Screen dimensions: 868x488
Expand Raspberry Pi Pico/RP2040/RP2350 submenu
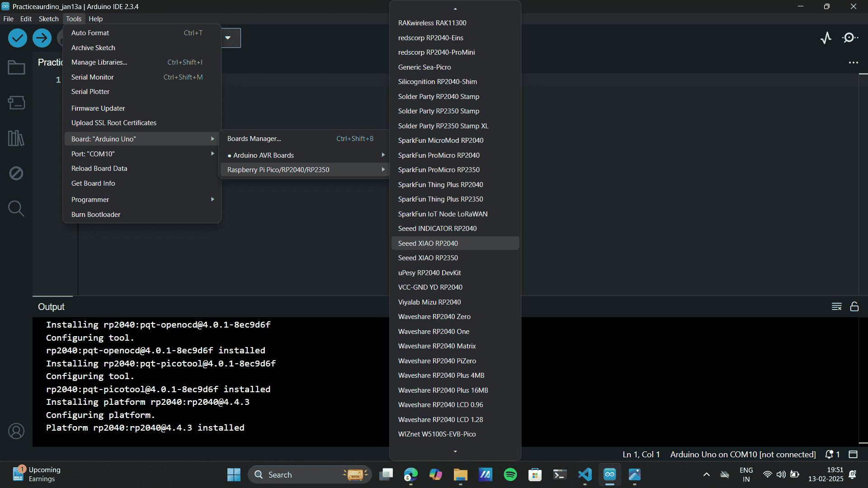[305, 170]
